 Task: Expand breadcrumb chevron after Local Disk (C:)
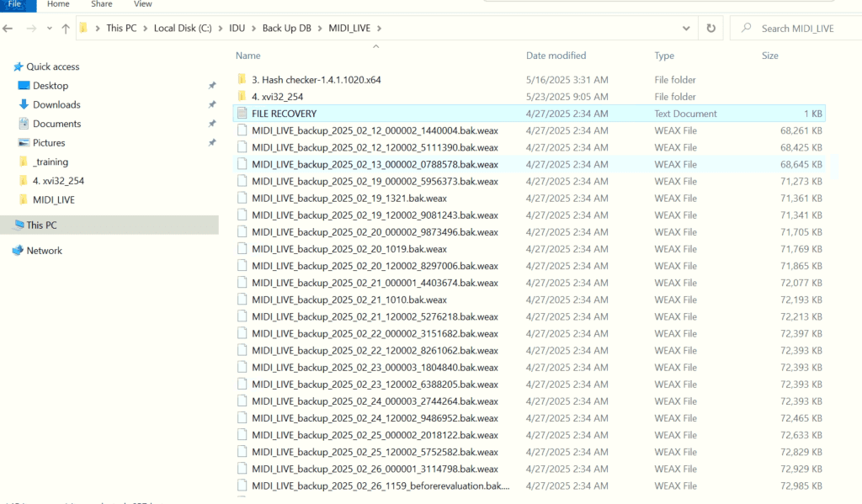coord(221,28)
